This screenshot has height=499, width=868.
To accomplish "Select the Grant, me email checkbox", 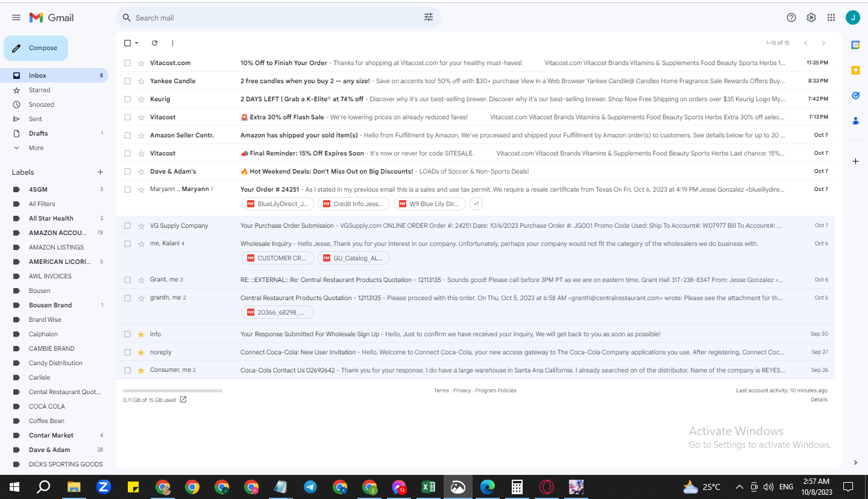I will pos(127,280).
